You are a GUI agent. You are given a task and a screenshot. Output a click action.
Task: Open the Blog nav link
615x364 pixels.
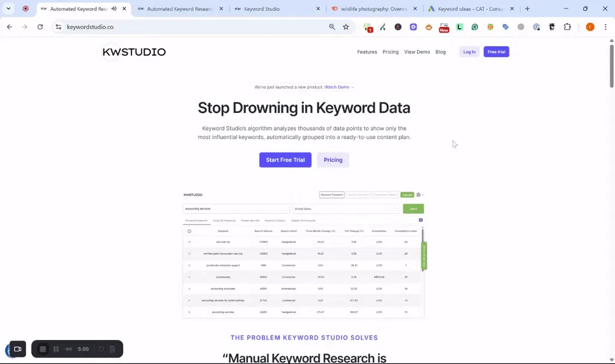[x=440, y=52]
